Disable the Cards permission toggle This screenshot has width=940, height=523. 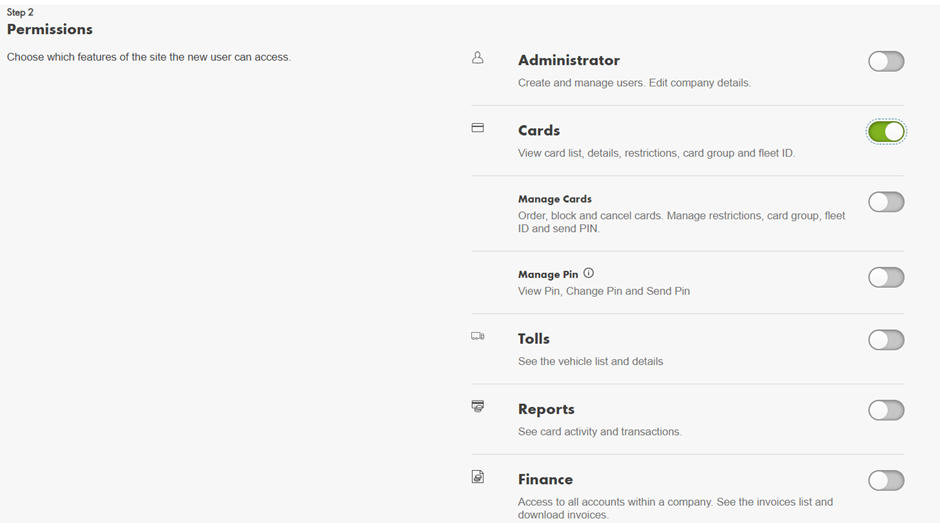pos(886,132)
